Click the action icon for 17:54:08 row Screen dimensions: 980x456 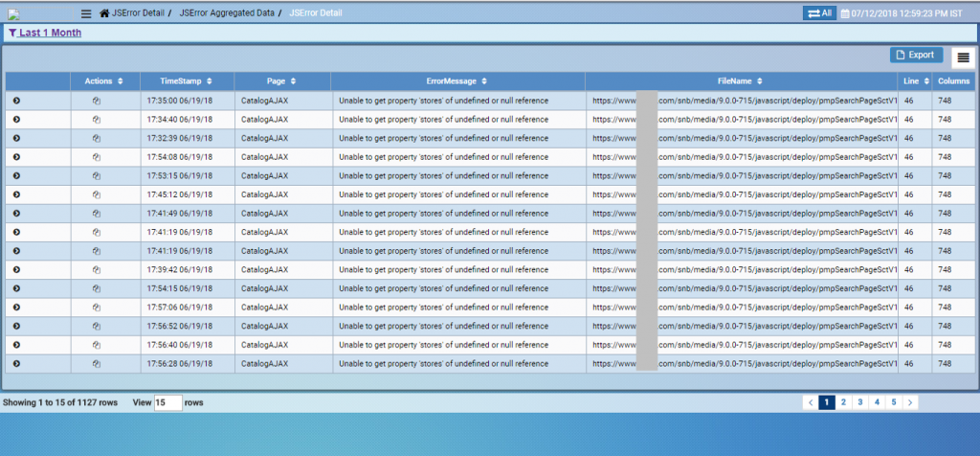[x=97, y=157]
